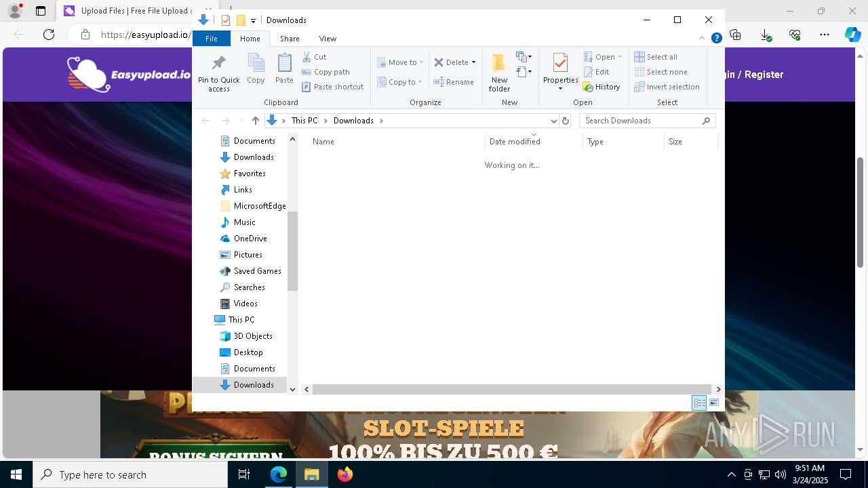
Task: Create a New folder
Action: coord(499,72)
